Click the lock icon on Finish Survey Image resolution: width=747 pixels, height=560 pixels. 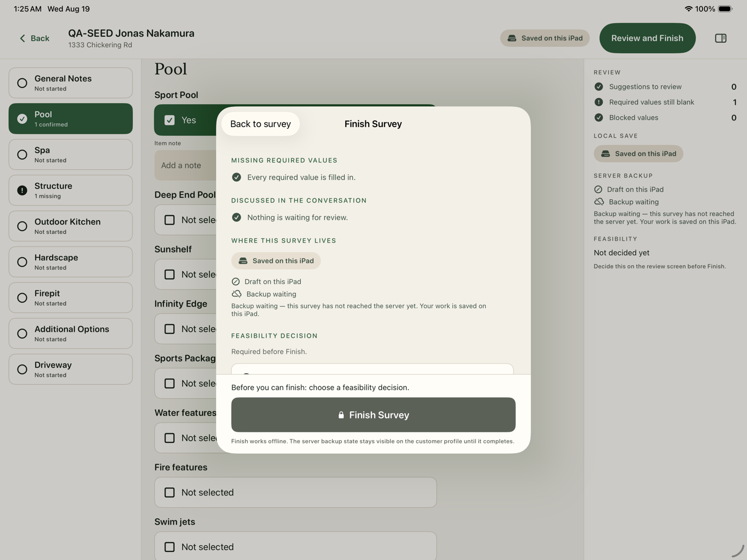click(341, 415)
